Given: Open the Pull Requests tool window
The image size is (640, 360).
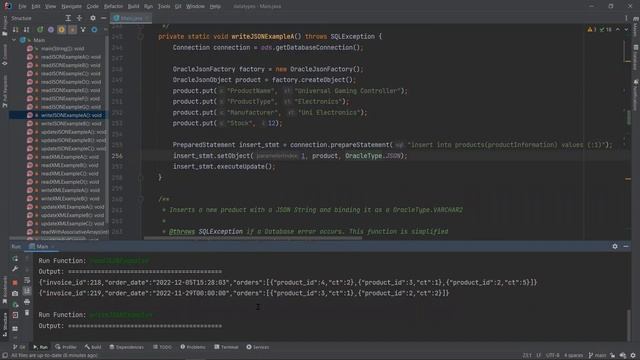Looking at the screenshot, I should pyautogui.click(x=4, y=92).
